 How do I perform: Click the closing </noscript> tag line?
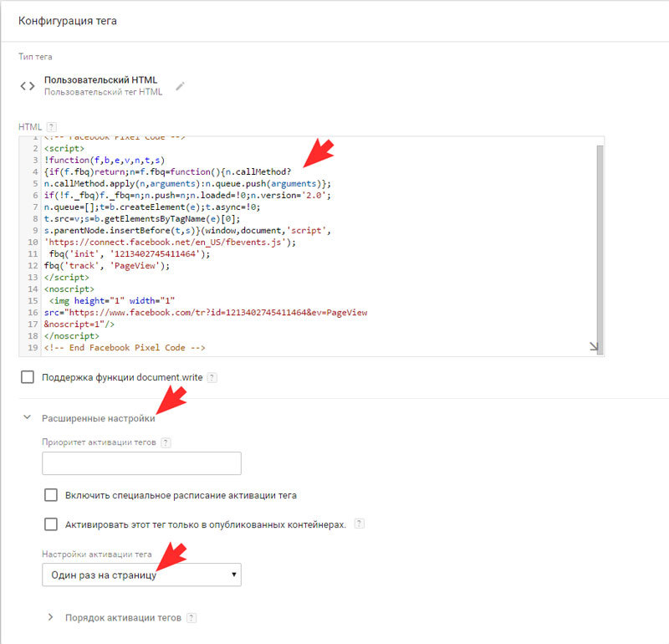click(x=71, y=336)
